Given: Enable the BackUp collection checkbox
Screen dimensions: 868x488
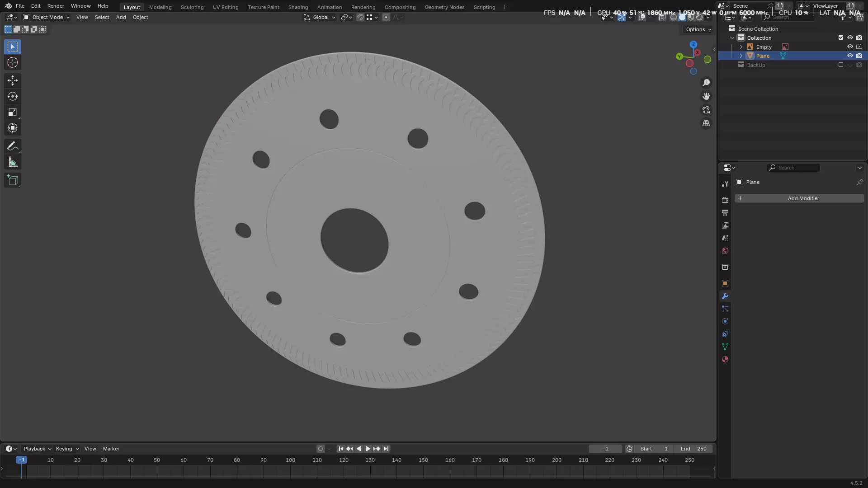Looking at the screenshot, I should pos(841,65).
